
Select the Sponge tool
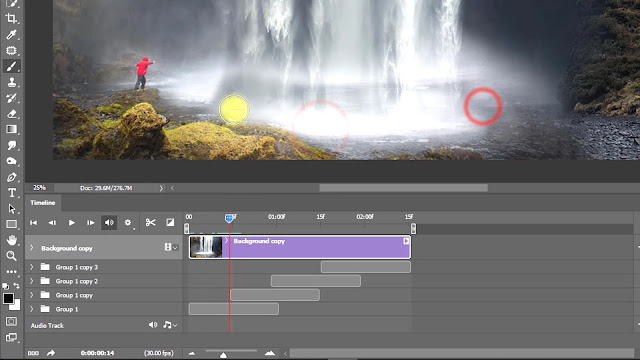(11, 161)
